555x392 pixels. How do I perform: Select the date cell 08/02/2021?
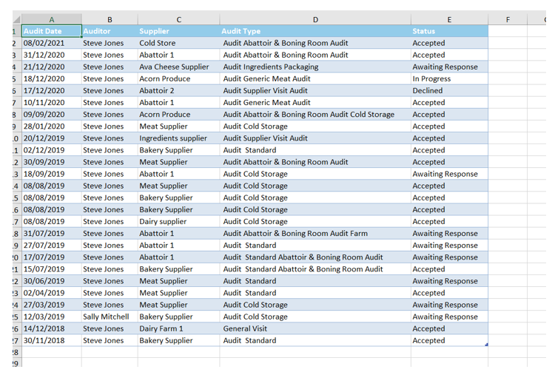[x=52, y=43]
